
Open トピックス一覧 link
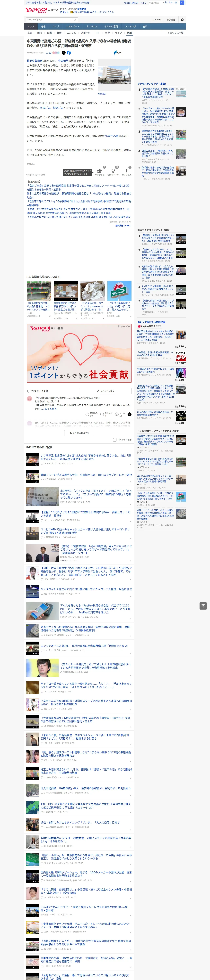pyautogui.click(x=175, y=33)
